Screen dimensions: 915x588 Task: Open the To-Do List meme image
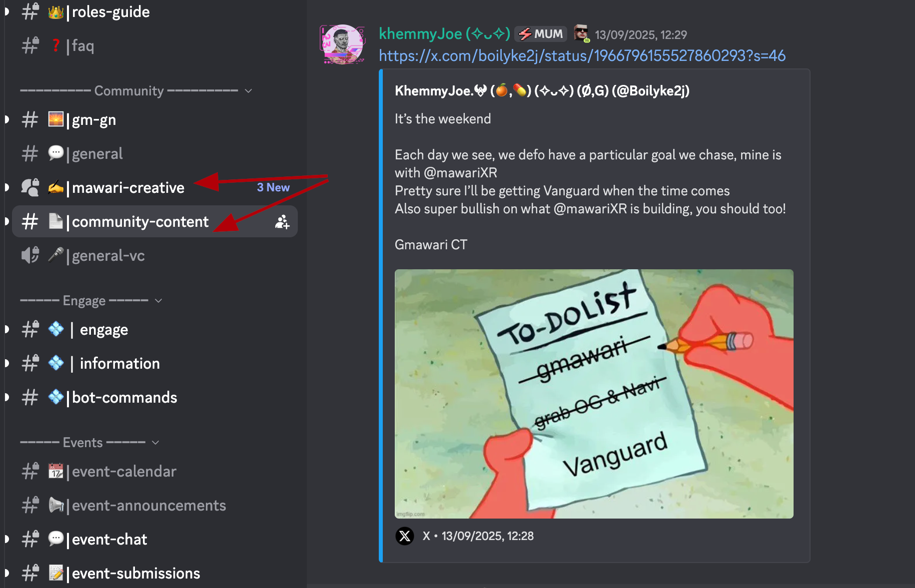point(594,394)
